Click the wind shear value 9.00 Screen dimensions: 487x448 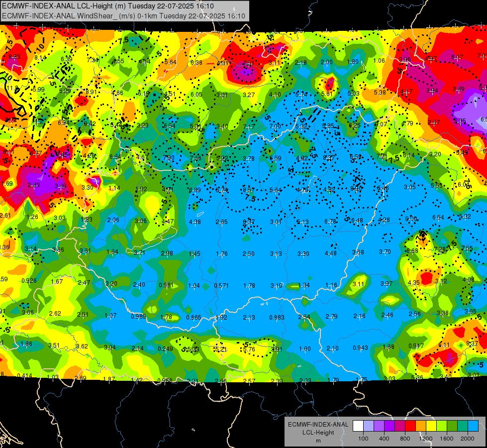coord(411,219)
